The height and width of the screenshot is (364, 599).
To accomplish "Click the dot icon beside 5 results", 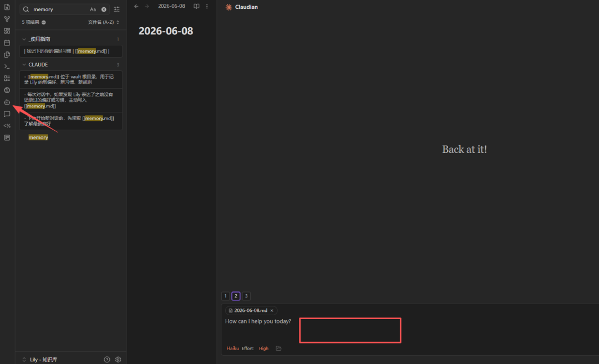I will coord(44,22).
